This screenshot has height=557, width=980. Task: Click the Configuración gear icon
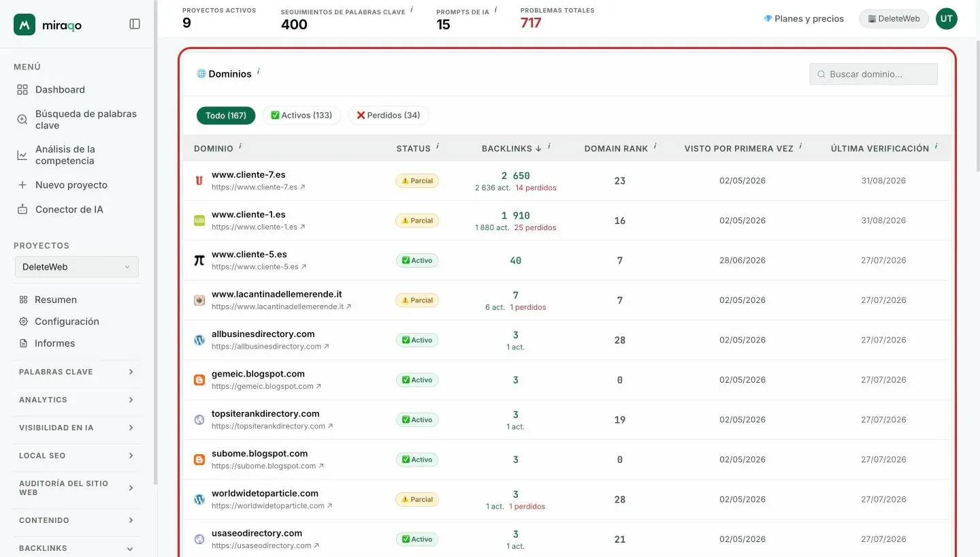click(x=23, y=321)
